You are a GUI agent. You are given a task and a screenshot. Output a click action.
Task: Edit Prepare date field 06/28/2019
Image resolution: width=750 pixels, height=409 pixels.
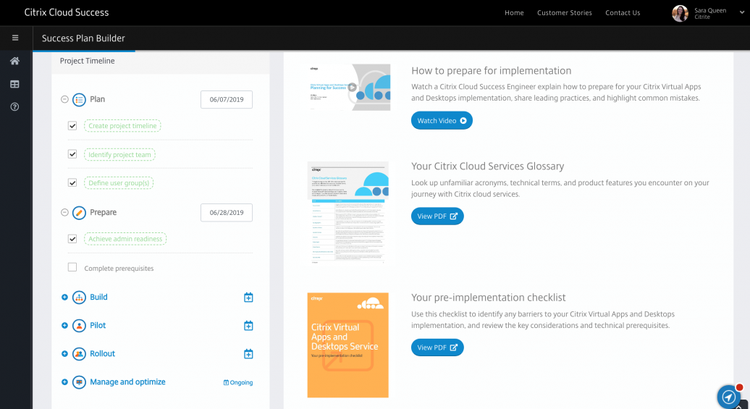click(227, 212)
